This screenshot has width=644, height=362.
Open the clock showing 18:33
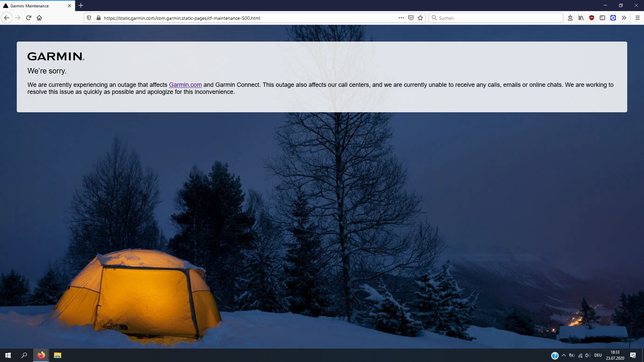(615, 355)
